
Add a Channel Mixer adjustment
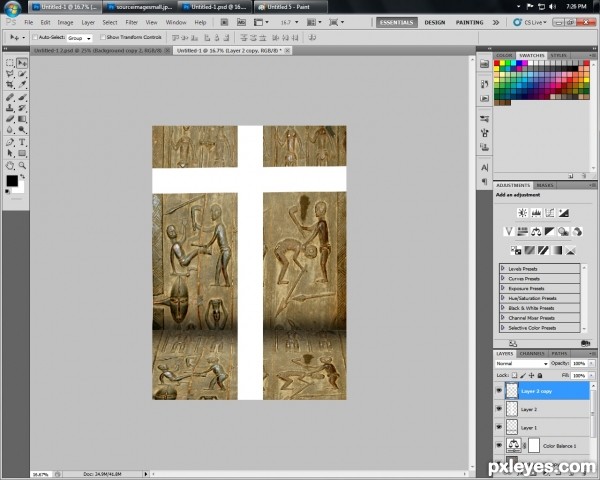577,231
